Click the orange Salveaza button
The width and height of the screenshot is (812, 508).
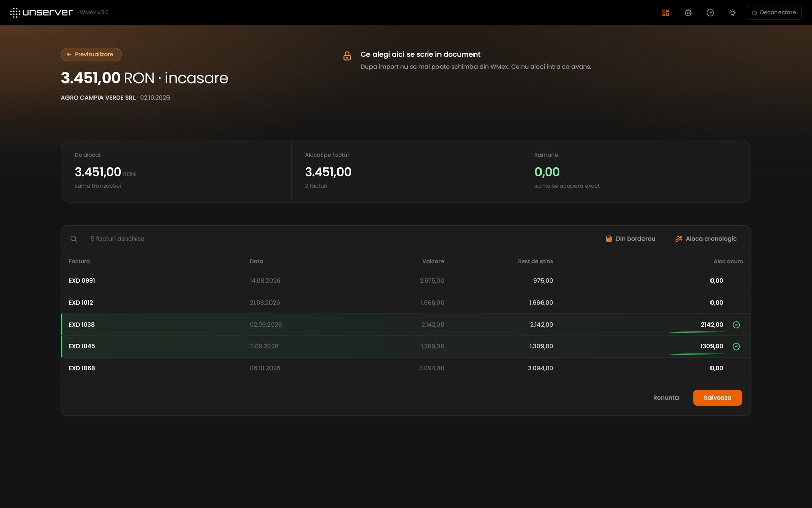coord(718,398)
